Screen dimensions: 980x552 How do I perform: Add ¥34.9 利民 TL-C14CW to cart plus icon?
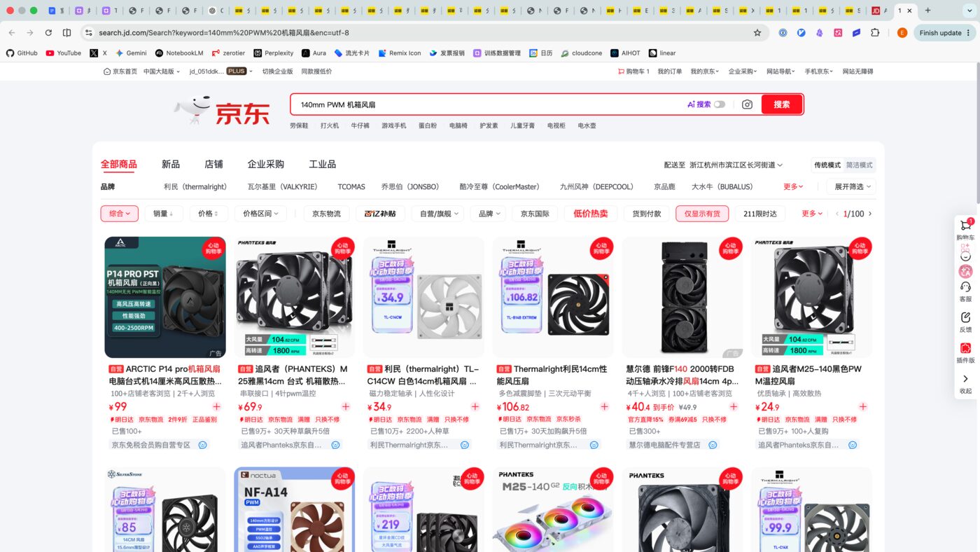pyautogui.click(x=475, y=407)
